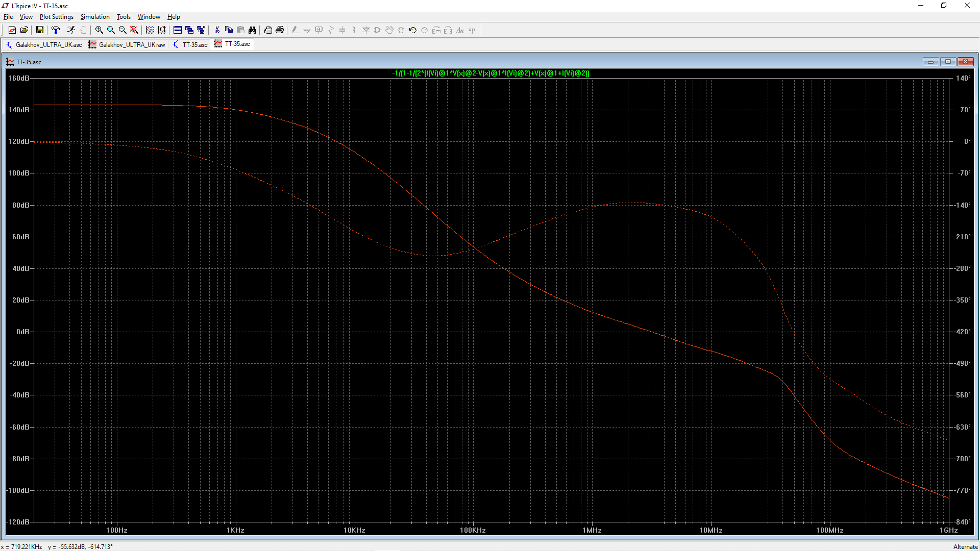The image size is (980, 551).
Task: Click the Tile Windows Horizontally icon
Action: pos(177,30)
